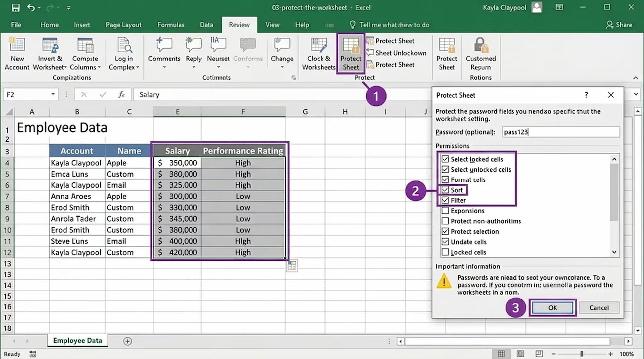Click the Quick Analysis icon below the table

292,265
